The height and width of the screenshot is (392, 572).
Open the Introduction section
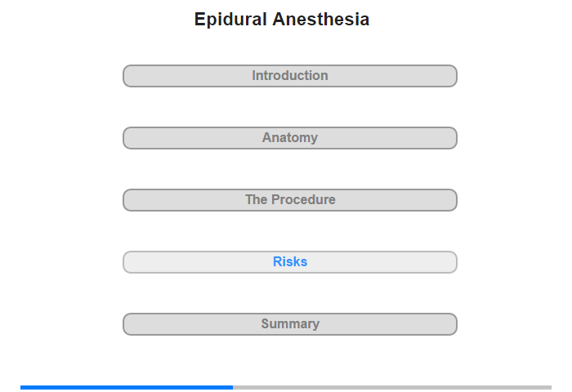tap(290, 76)
